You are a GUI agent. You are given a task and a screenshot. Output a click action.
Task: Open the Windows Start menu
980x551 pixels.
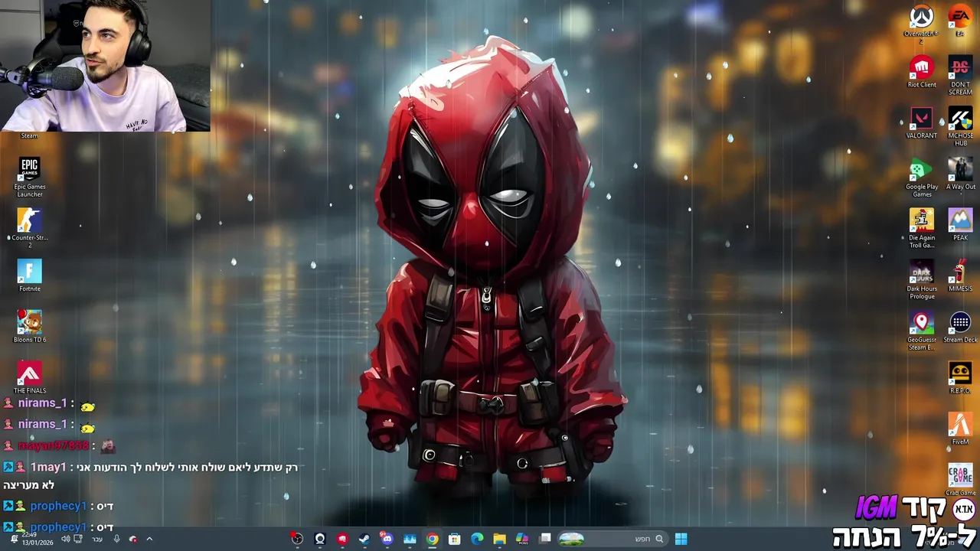(x=681, y=539)
